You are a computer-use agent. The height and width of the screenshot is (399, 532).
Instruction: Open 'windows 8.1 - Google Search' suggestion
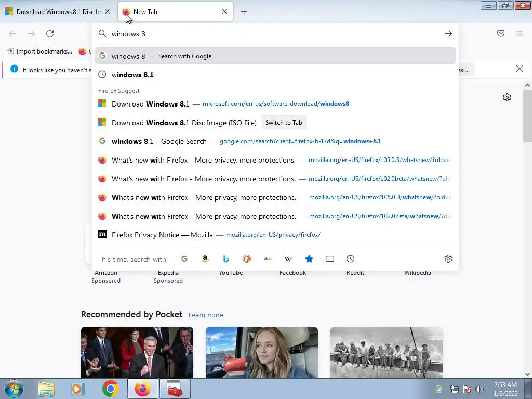275,141
